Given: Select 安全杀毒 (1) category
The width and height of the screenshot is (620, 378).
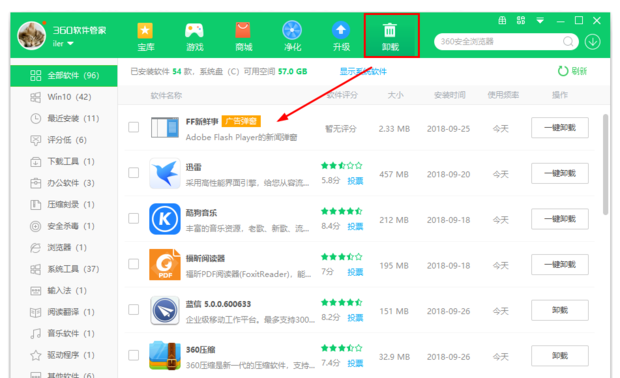Looking at the screenshot, I should (x=64, y=226).
